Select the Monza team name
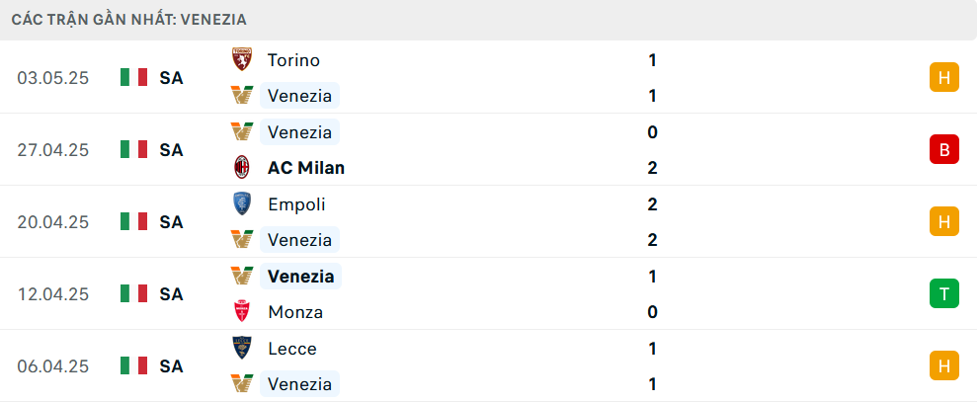980x403 pixels. [295, 312]
